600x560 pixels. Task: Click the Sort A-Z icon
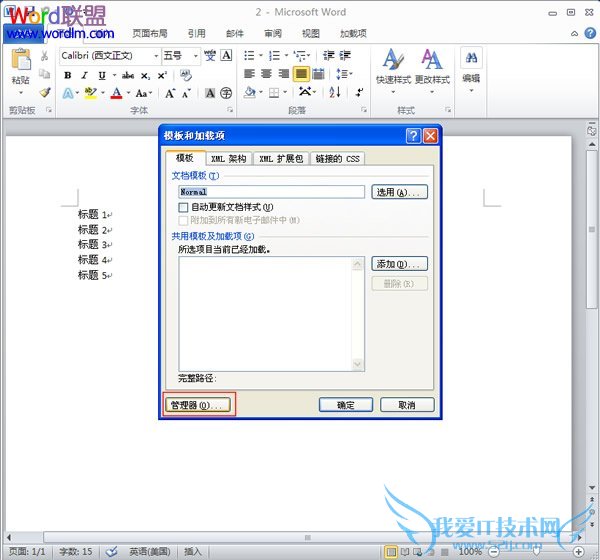coord(335,92)
